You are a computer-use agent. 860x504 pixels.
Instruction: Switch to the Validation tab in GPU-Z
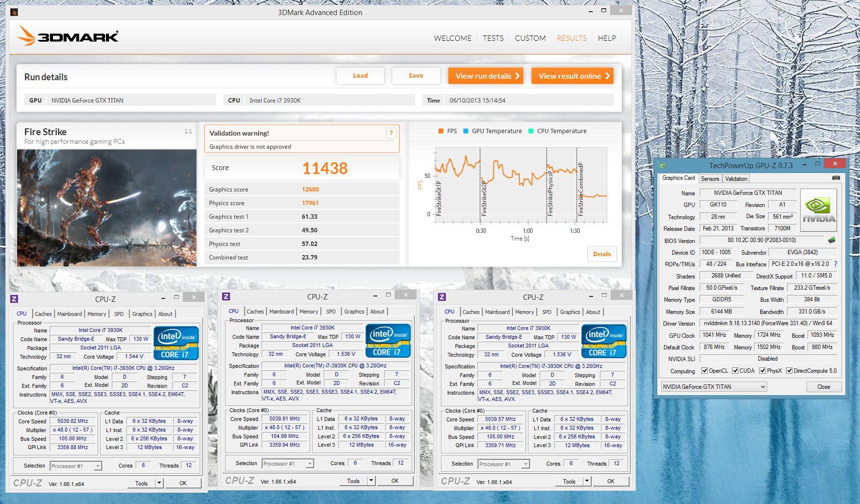click(736, 179)
